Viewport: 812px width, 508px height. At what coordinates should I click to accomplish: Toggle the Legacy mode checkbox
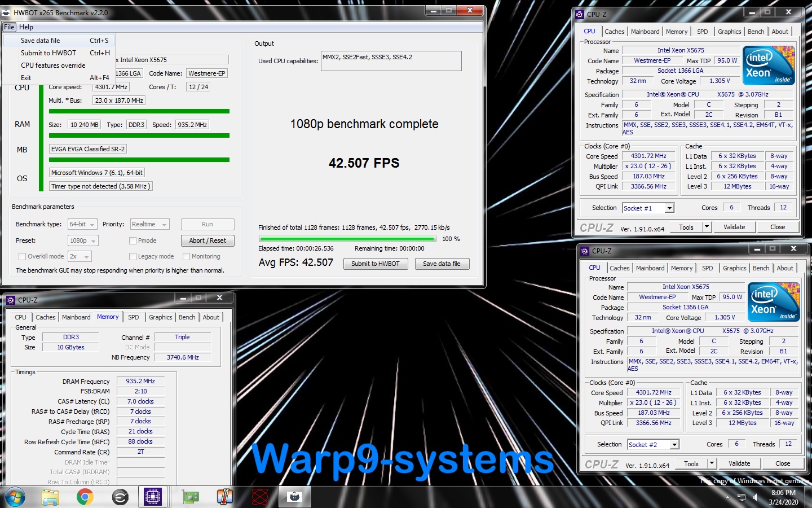[133, 256]
